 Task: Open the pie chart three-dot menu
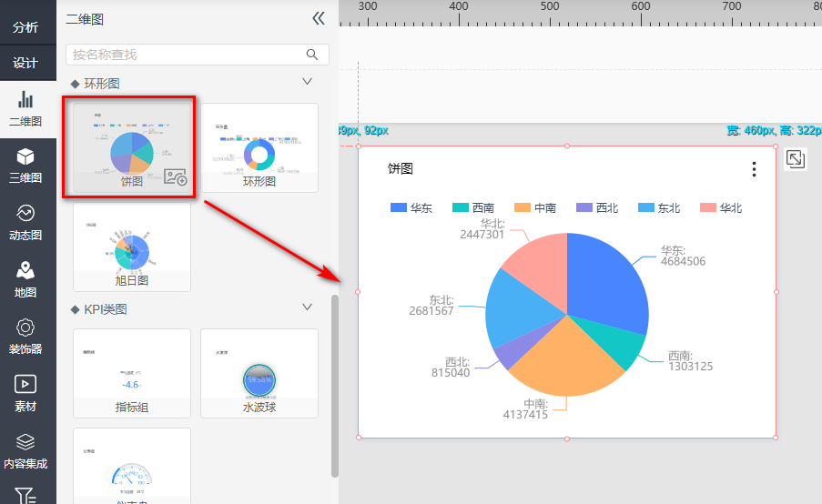point(753,169)
